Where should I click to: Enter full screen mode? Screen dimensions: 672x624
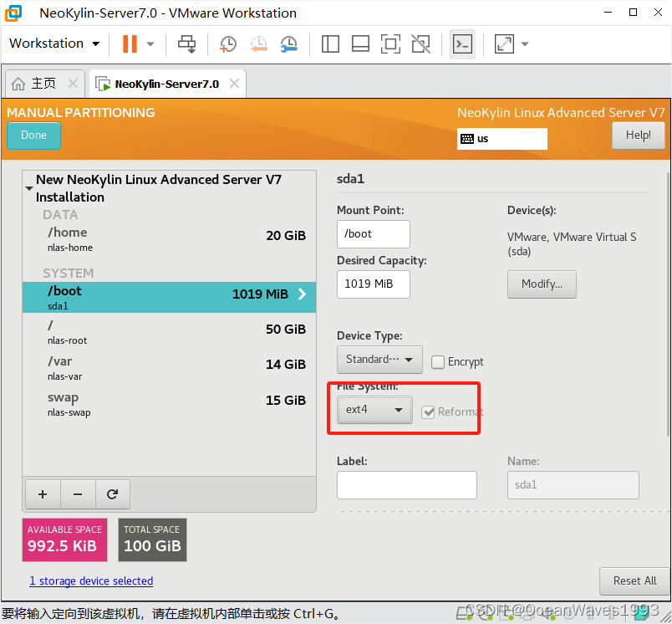click(390, 43)
